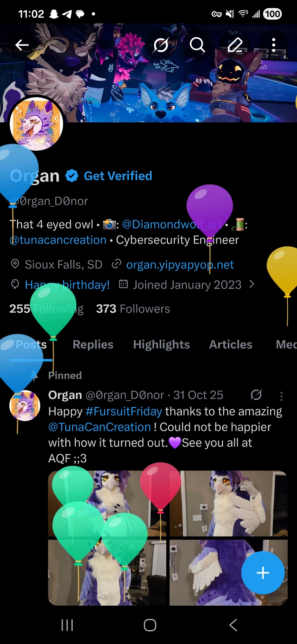Expand profile details chevron after Joined date
Viewport: 297px width, 644px height.
coord(252,284)
